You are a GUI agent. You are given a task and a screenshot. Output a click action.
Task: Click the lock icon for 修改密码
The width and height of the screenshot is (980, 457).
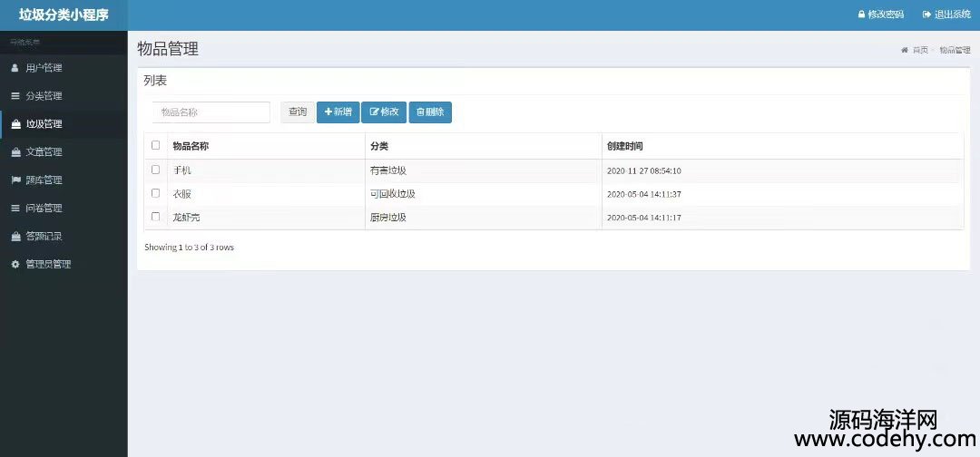(861, 15)
